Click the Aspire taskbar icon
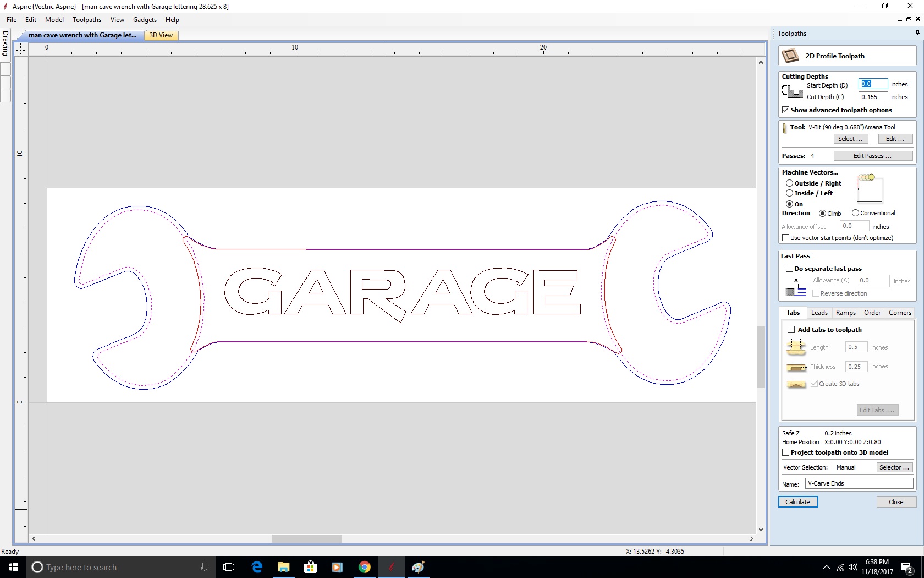 tap(392, 567)
